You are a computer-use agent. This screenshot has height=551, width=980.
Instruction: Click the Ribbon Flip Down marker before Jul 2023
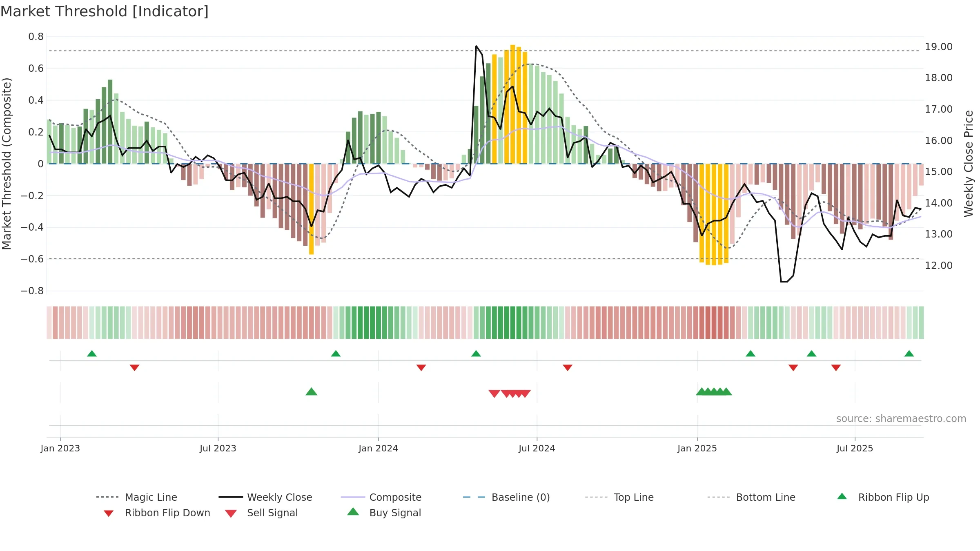click(135, 368)
